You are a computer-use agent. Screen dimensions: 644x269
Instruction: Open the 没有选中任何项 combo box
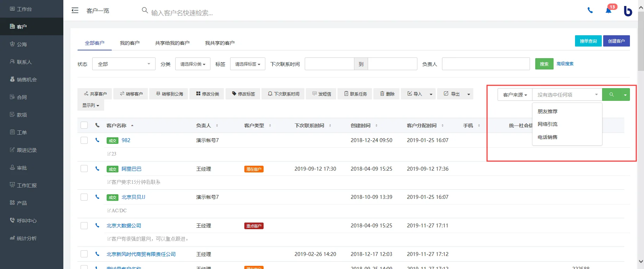567,94
